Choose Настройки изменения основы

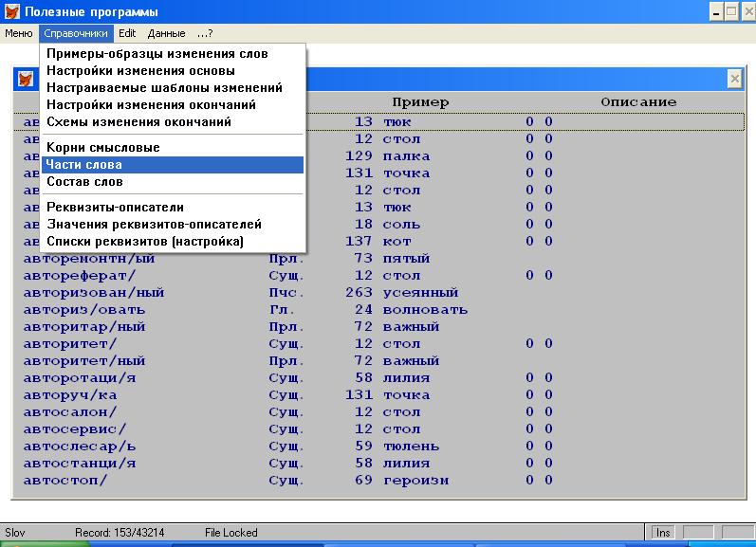pos(173,71)
